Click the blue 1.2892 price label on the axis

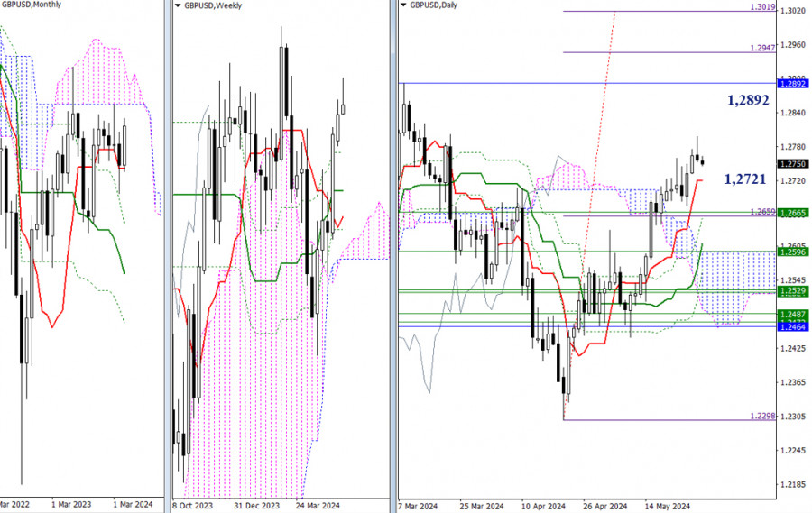[792, 83]
